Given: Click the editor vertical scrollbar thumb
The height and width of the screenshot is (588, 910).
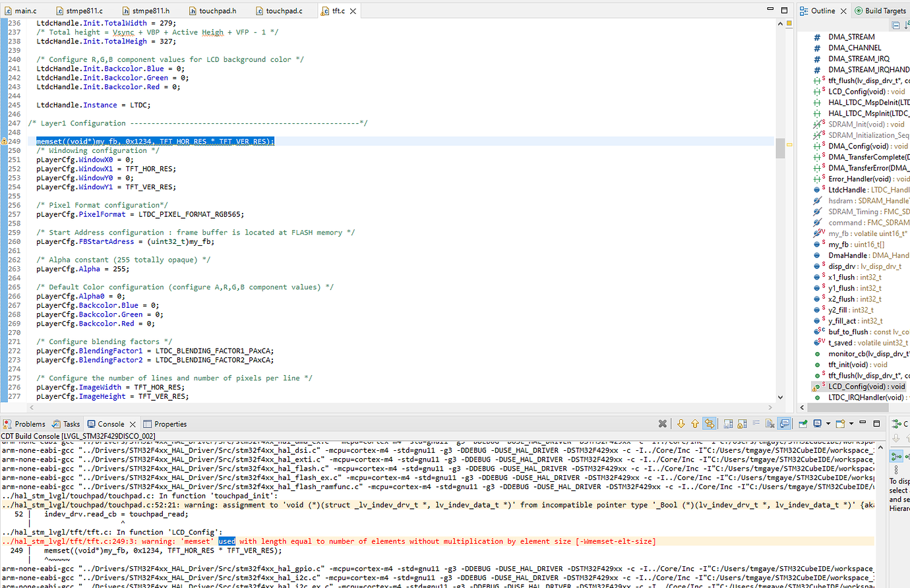Looking at the screenshot, I should point(780,148).
